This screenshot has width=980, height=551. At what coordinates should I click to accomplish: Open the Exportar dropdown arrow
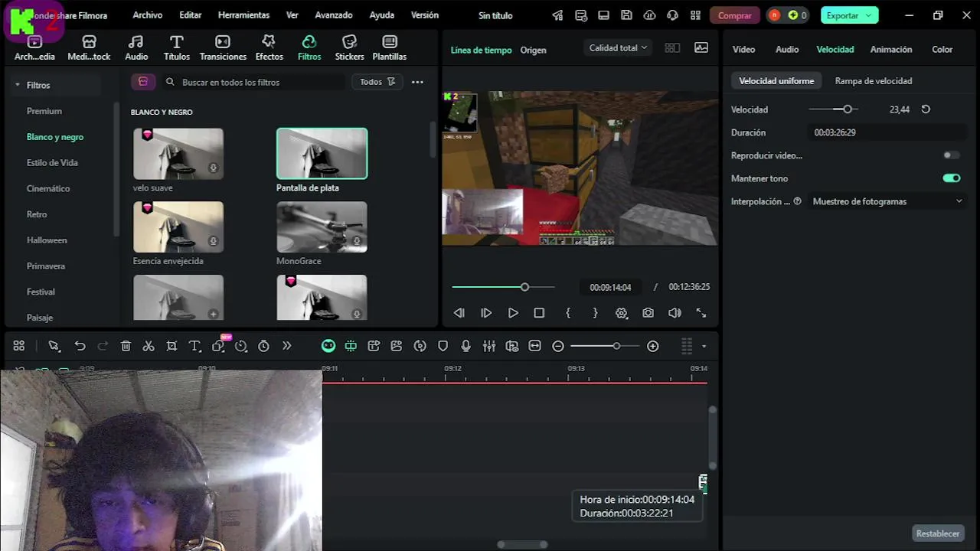click(868, 15)
